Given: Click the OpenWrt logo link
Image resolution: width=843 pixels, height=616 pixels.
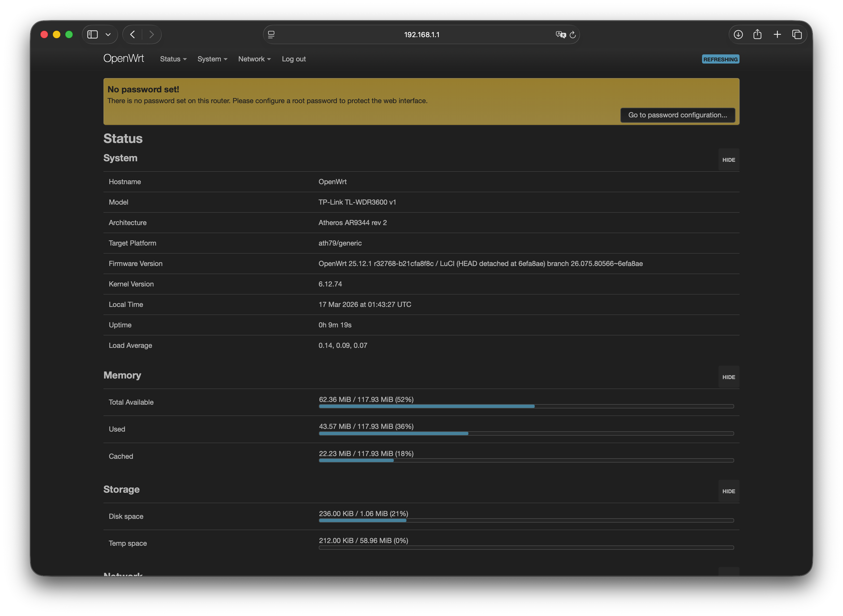Looking at the screenshot, I should [123, 58].
